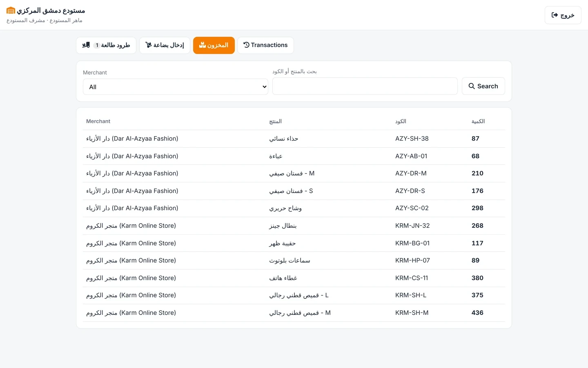This screenshot has height=368, width=588.
Task: Select code AZY-SH-38
Action: (x=412, y=139)
